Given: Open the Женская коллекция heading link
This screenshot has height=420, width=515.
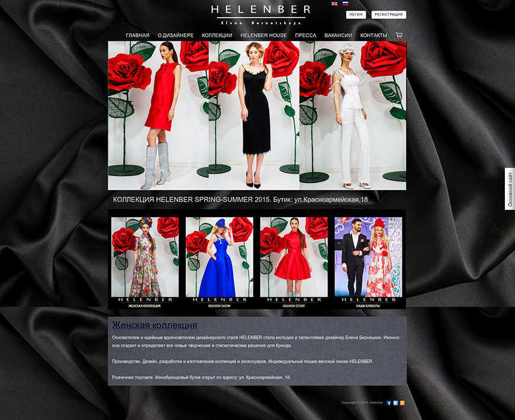Looking at the screenshot, I should click(154, 325).
